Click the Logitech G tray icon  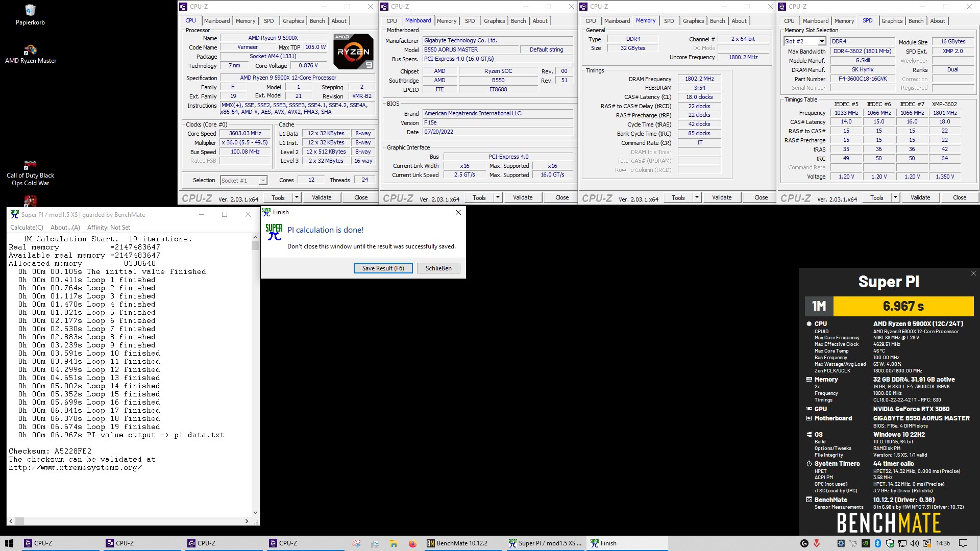coord(804,543)
